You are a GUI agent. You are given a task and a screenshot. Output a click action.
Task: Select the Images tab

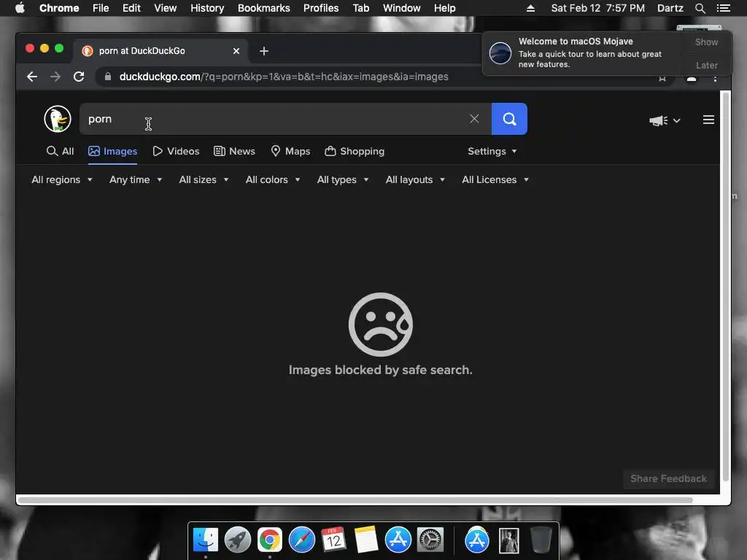point(113,151)
